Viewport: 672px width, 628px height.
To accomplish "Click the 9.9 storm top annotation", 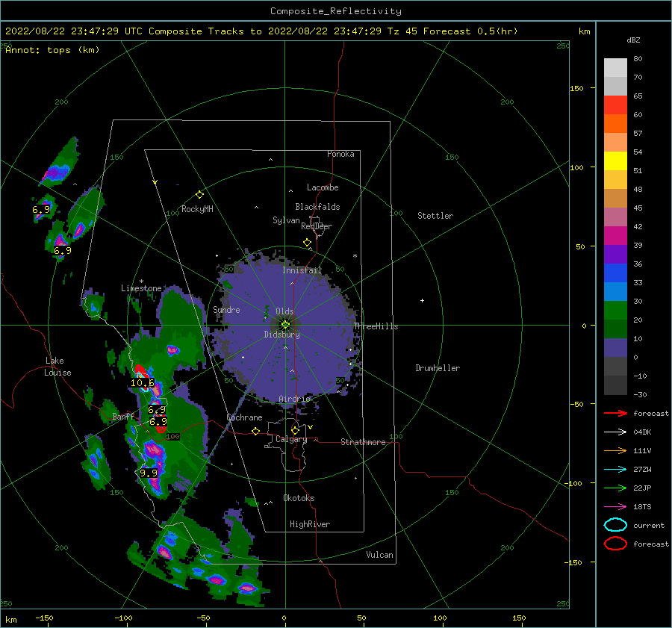I will tap(149, 473).
